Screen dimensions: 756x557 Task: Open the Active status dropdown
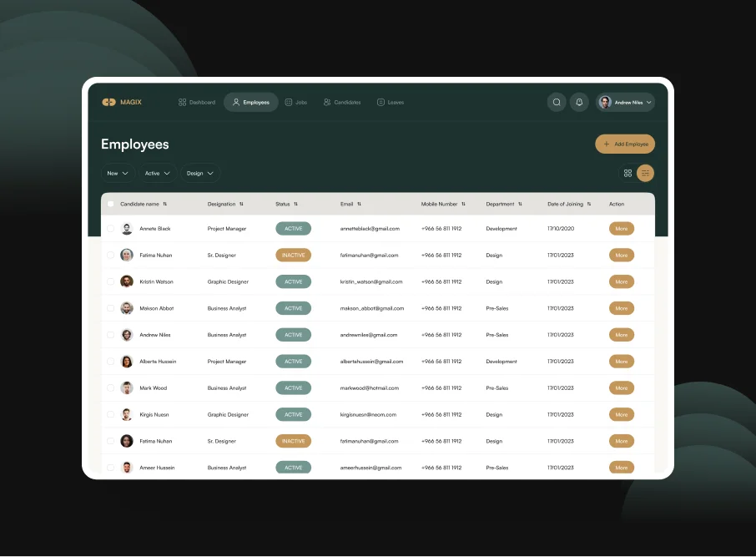point(156,173)
